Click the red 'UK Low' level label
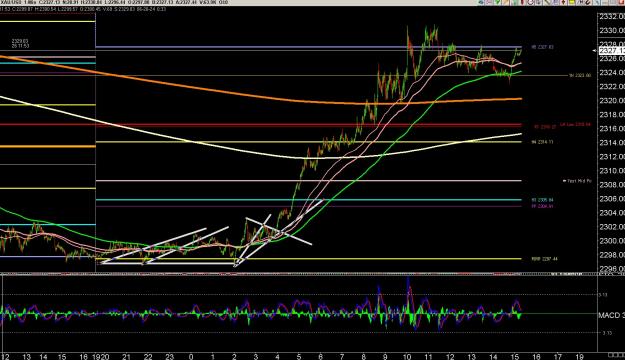This screenshot has height=360, width=625. (575, 124)
